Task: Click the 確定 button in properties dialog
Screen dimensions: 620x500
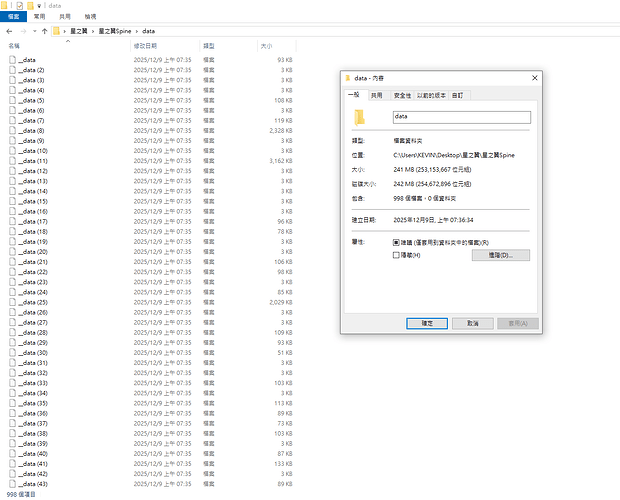Action: pos(426,323)
